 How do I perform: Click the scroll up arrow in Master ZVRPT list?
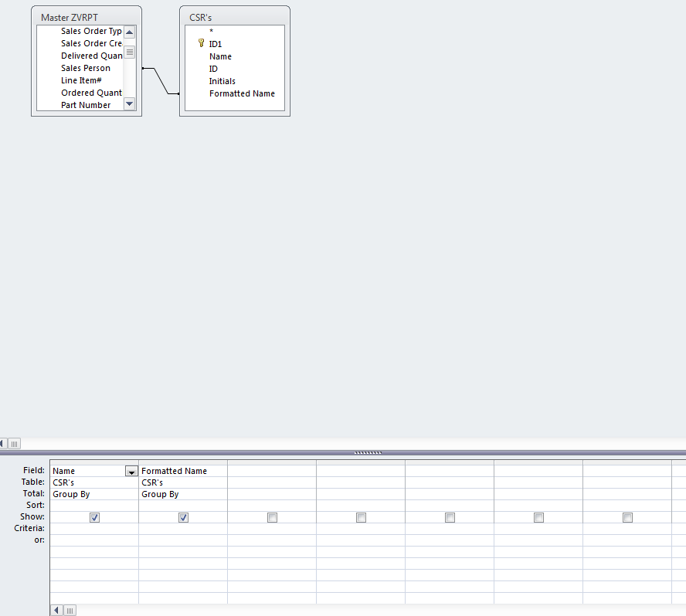(130, 32)
